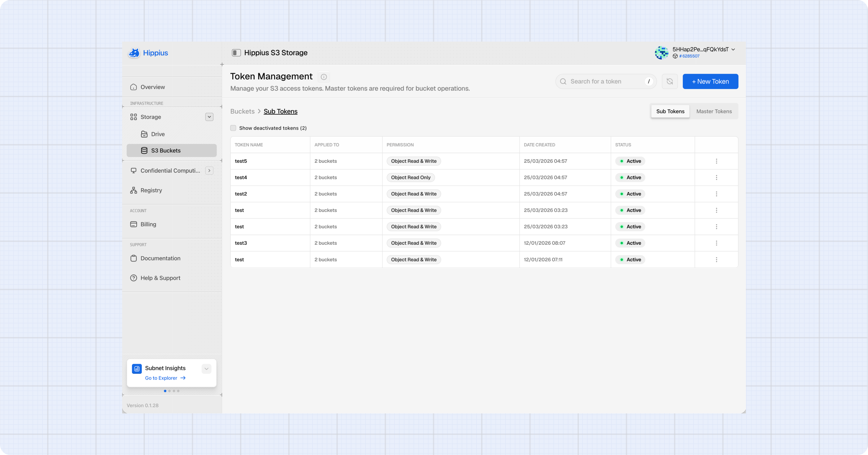Click the Overview home icon
This screenshot has width=868, height=455.
134,87
